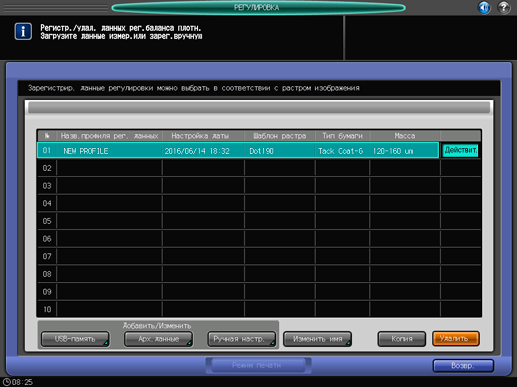Click the Шаблон растра column header

(x=279, y=136)
